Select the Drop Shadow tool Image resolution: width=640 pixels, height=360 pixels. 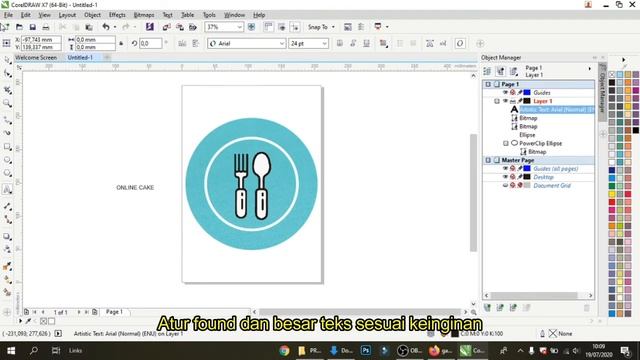coord(7,236)
